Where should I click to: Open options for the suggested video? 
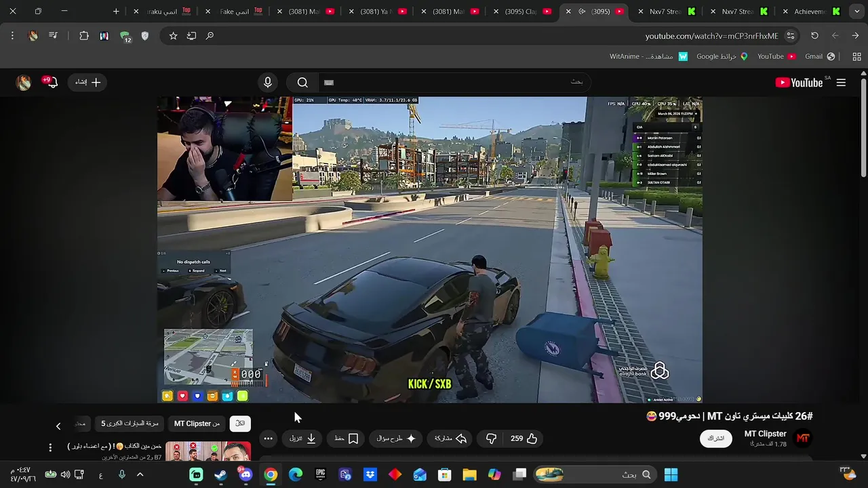pos(50,447)
